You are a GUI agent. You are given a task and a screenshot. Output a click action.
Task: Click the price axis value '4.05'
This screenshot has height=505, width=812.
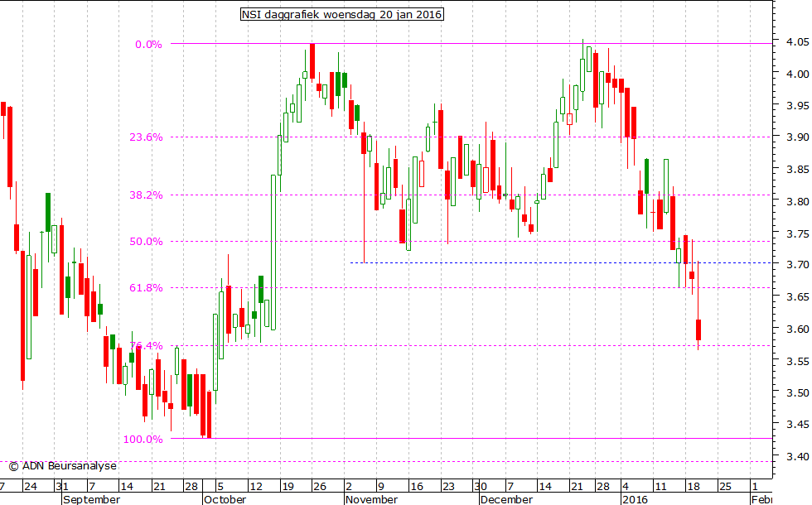[797, 42]
